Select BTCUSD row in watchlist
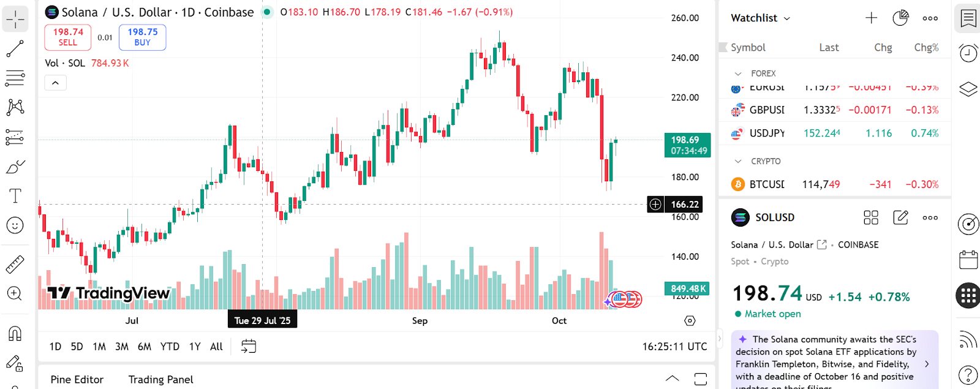This screenshot has height=389, width=980. click(834, 184)
